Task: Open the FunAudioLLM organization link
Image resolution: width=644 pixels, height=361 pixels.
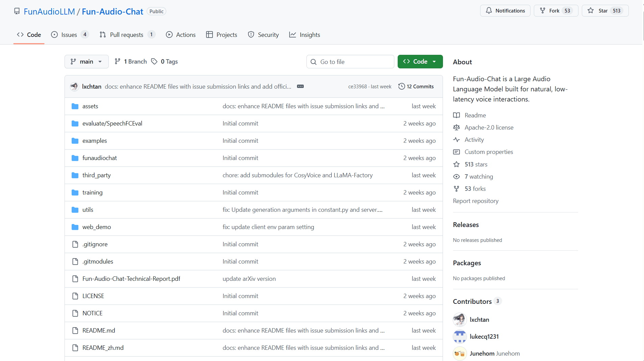Action: click(49, 12)
